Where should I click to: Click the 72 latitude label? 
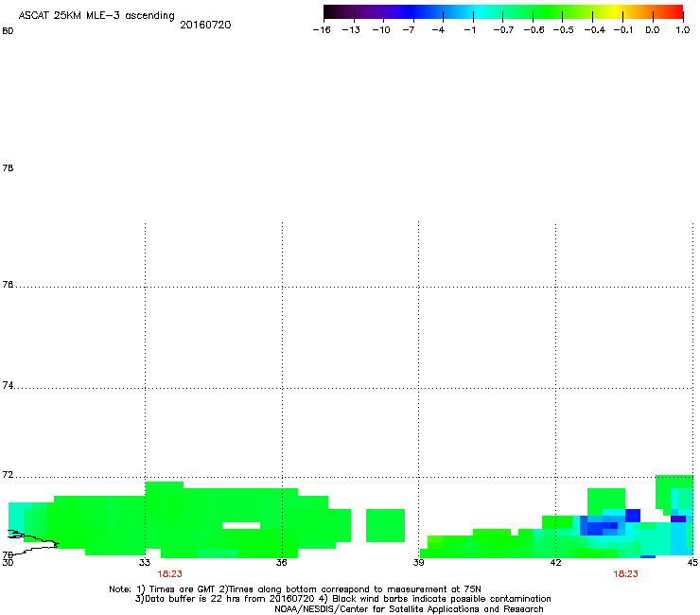pos(8,475)
